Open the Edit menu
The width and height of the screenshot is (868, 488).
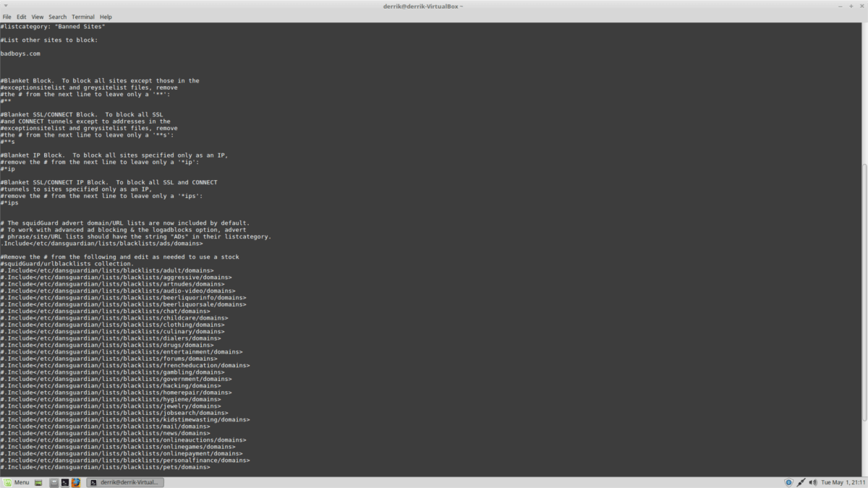22,17
